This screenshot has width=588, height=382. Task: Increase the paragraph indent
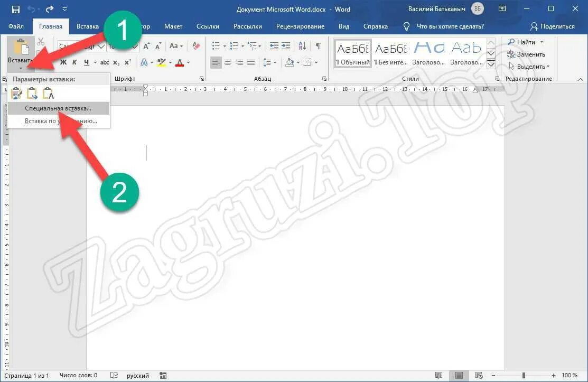(x=286, y=46)
